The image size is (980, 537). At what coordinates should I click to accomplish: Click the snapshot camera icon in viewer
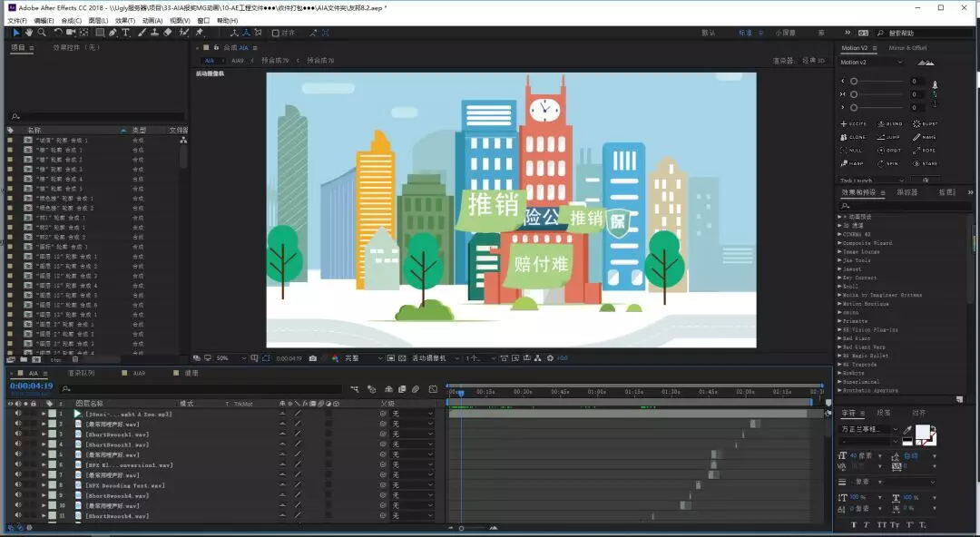coord(313,358)
